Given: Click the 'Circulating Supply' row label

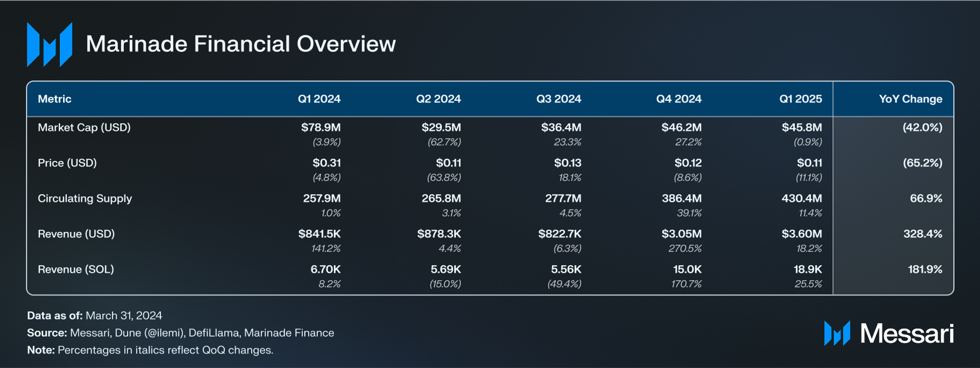Looking at the screenshot, I should pyautogui.click(x=85, y=199).
